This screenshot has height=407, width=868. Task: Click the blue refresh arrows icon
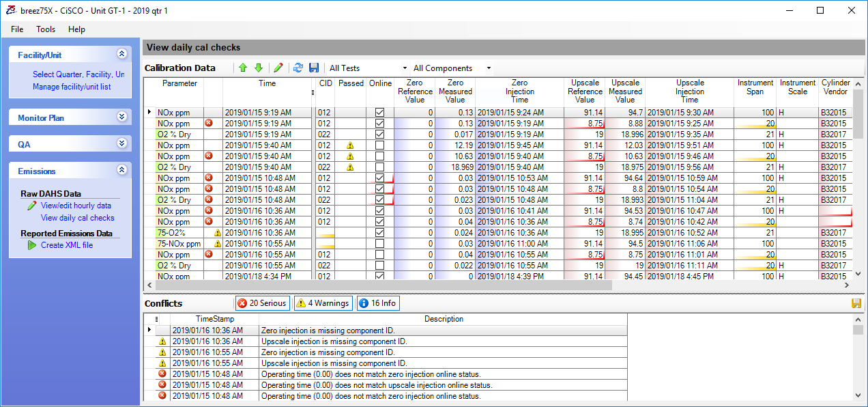[298, 68]
